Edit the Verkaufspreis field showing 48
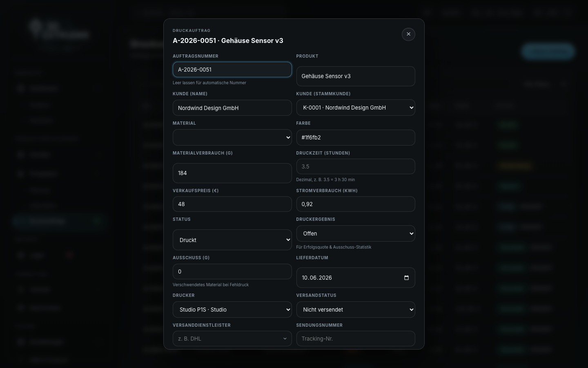This screenshot has width=588, height=368. pos(232,204)
